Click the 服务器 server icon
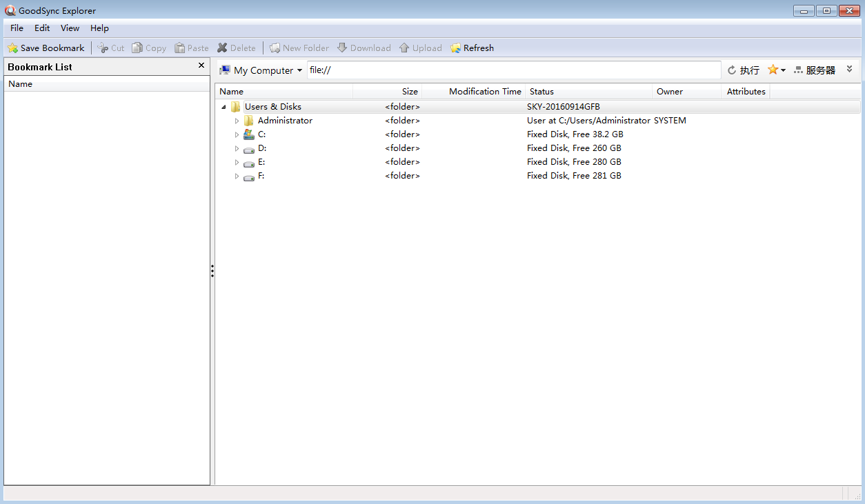 coord(798,70)
